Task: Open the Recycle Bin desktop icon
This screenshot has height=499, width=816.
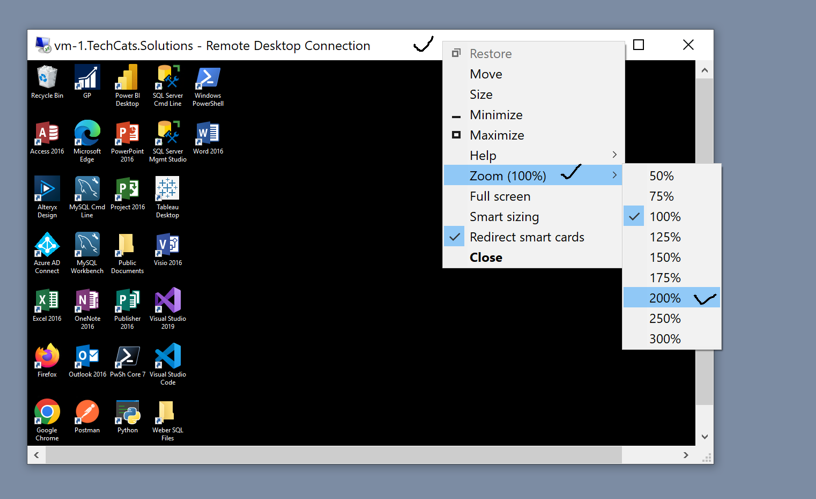Action: [47, 82]
